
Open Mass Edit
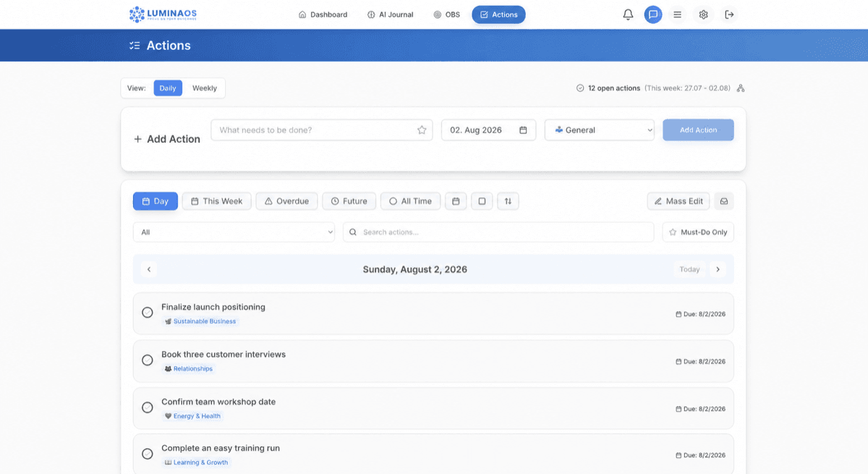678,201
